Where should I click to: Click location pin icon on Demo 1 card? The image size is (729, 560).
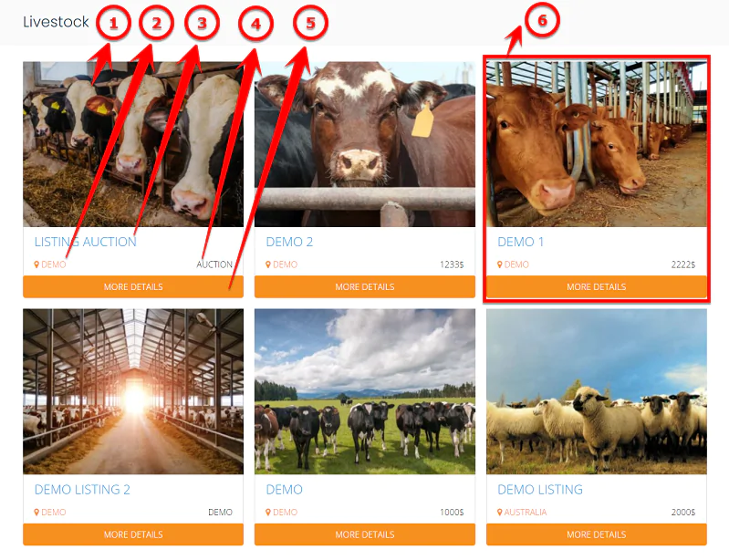[x=500, y=264]
